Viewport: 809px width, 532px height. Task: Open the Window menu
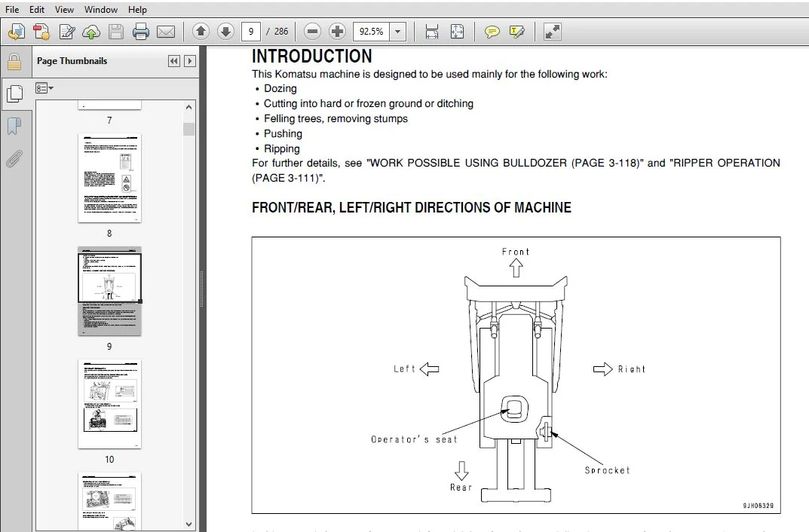click(100, 9)
